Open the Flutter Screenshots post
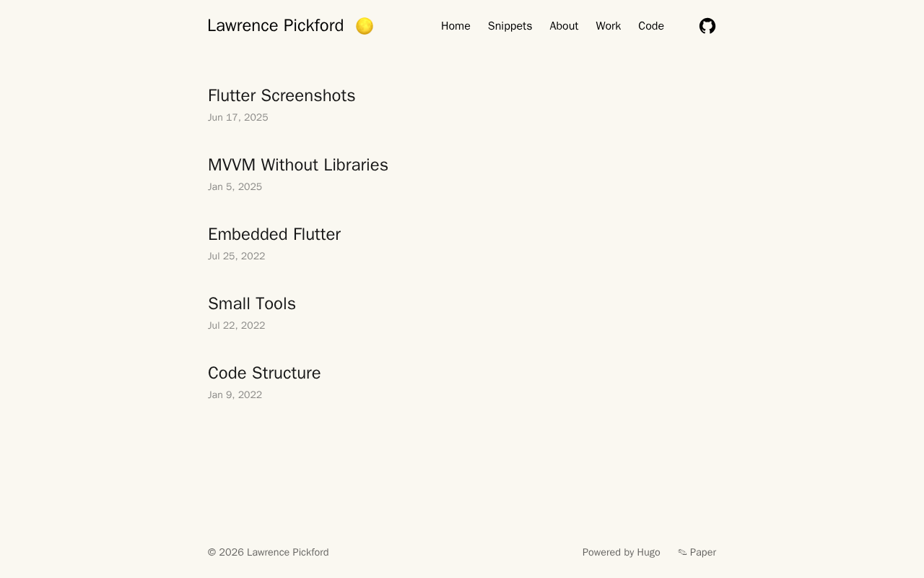The height and width of the screenshot is (578, 924). pos(282,95)
